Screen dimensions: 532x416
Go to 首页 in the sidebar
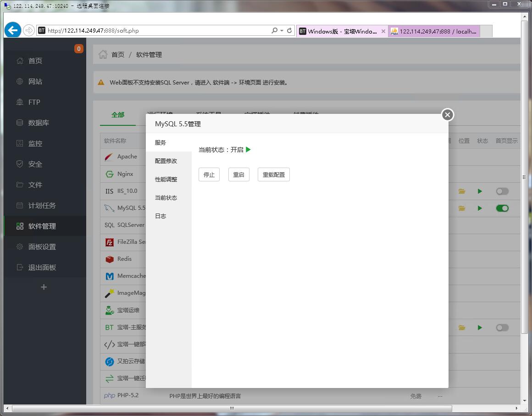tap(45, 61)
